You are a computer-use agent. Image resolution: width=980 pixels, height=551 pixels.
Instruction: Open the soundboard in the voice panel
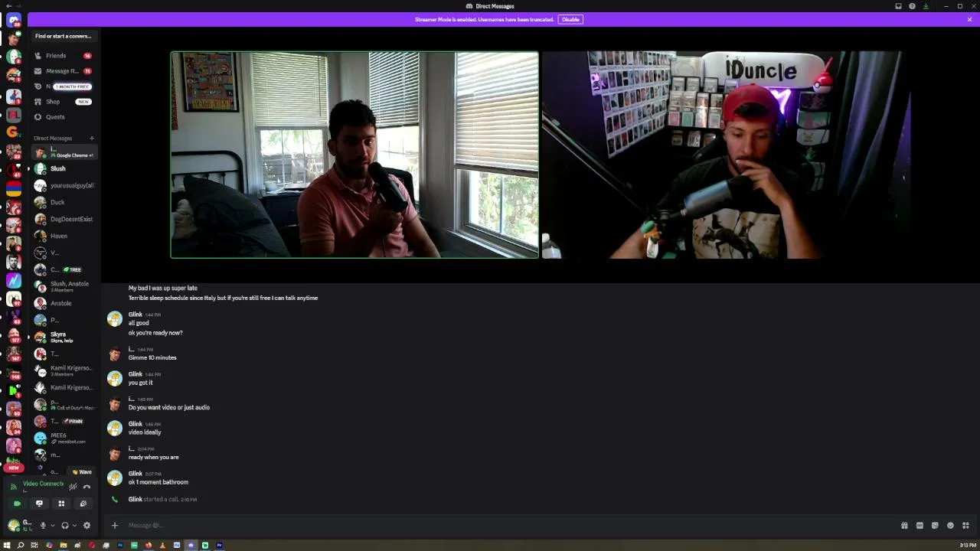click(83, 504)
